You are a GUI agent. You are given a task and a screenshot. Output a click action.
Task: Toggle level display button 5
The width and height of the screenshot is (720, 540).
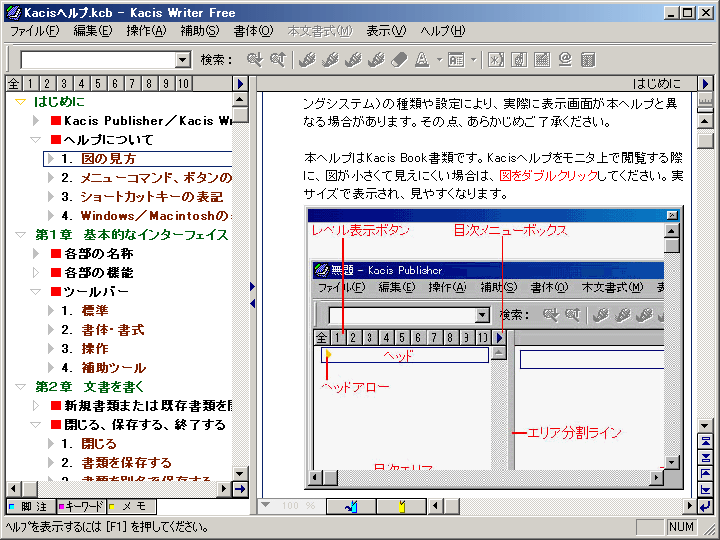(x=98, y=84)
